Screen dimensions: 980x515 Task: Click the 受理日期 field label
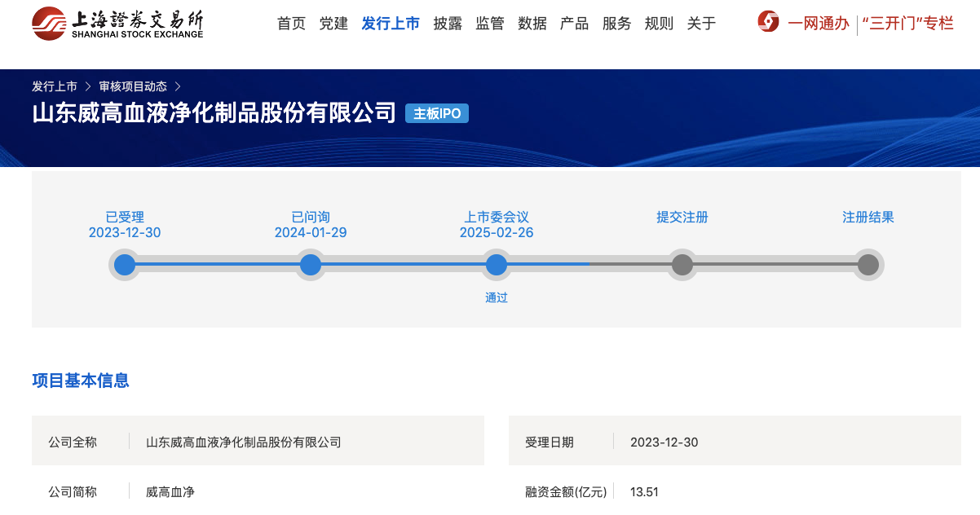coord(550,442)
